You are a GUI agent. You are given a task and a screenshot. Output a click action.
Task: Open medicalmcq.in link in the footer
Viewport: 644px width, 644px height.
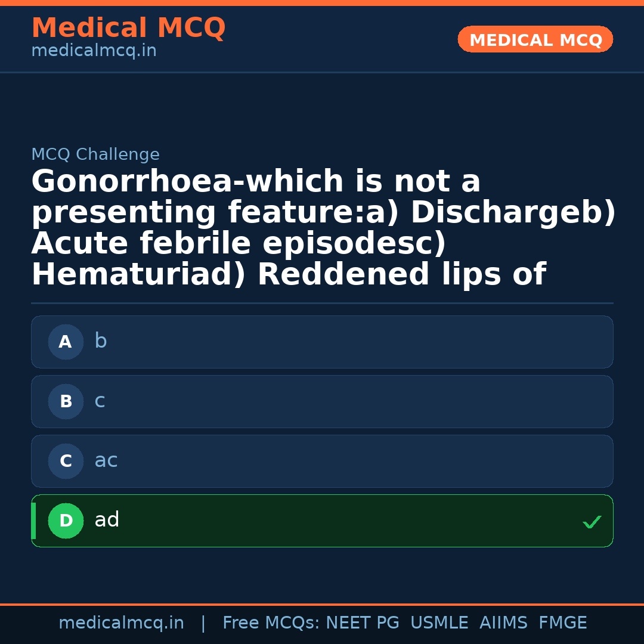pos(122,623)
